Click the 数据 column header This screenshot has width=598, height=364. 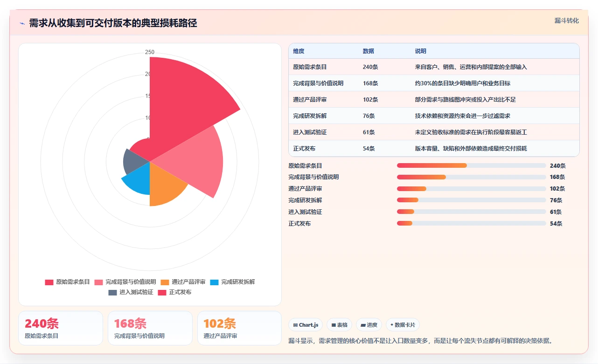(x=369, y=51)
